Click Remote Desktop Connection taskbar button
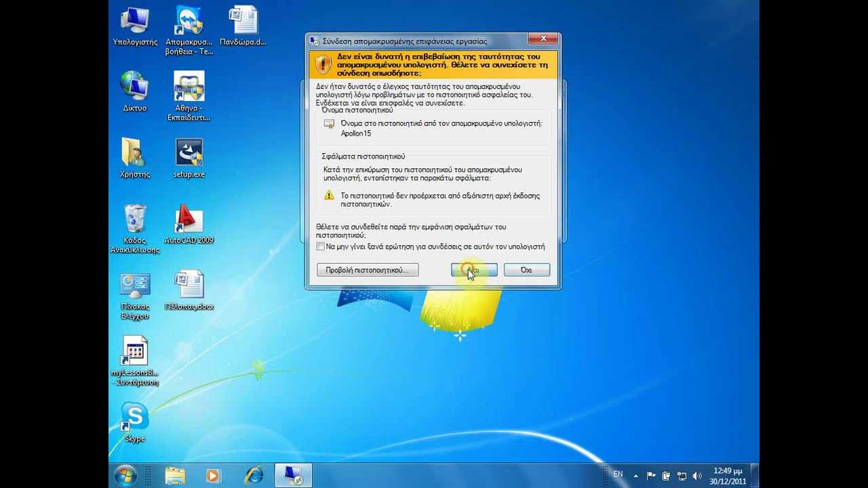Image resolution: width=868 pixels, height=488 pixels. click(x=294, y=476)
